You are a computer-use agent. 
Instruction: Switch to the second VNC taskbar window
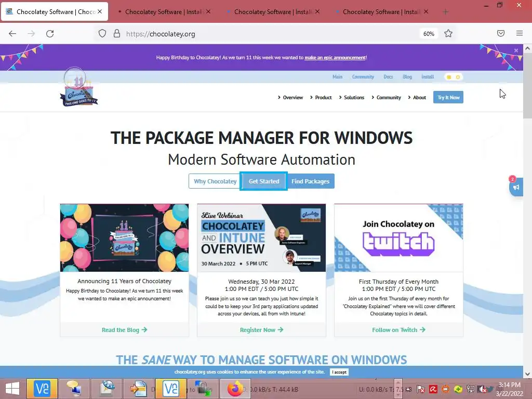(170, 389)
